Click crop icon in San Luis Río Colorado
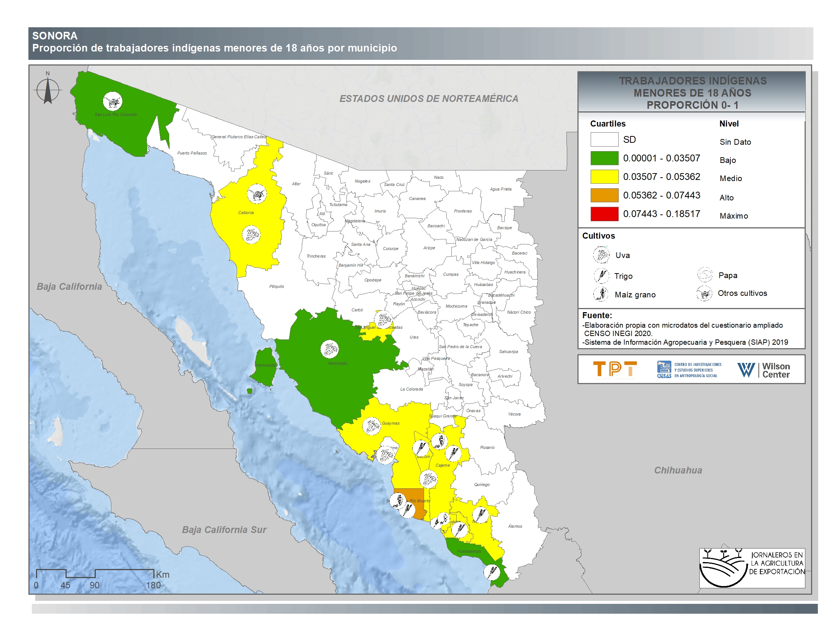This screenshot has width=833, height=644. (112, 102)
